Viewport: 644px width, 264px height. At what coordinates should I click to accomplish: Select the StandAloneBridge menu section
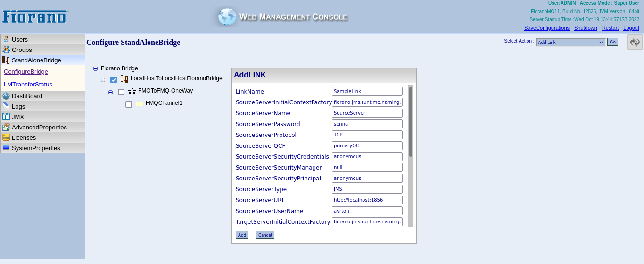pos(43,60)
